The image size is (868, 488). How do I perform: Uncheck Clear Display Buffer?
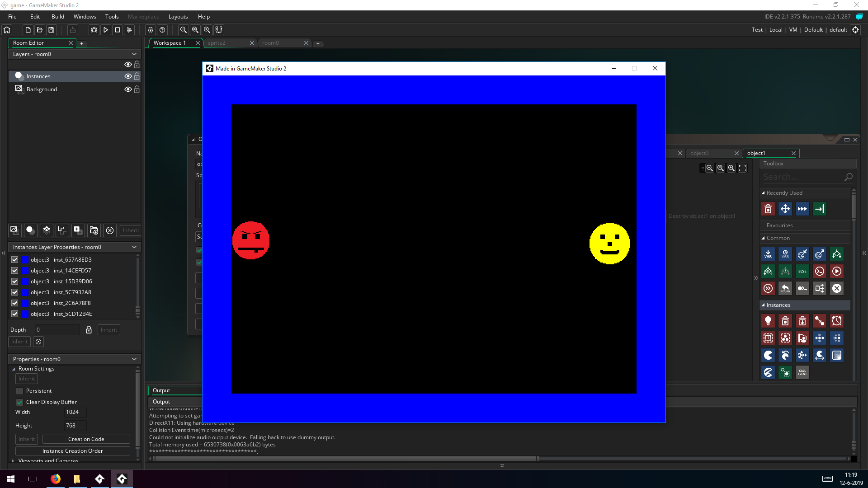19,402
